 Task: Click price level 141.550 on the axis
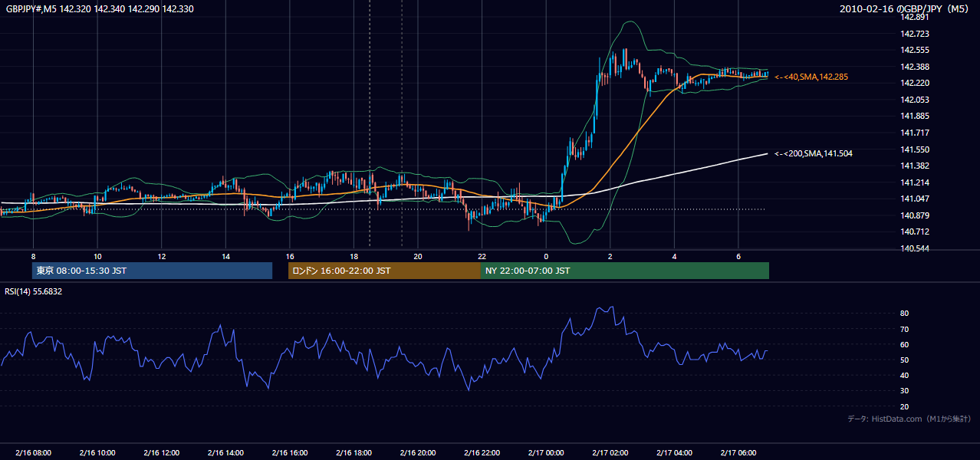click(914, 149)
